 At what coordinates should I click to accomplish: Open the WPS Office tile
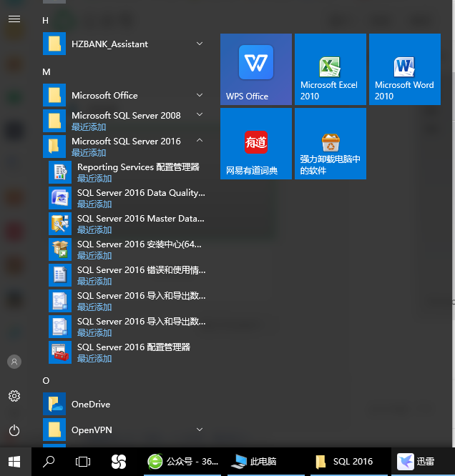(x=256, y=69)
